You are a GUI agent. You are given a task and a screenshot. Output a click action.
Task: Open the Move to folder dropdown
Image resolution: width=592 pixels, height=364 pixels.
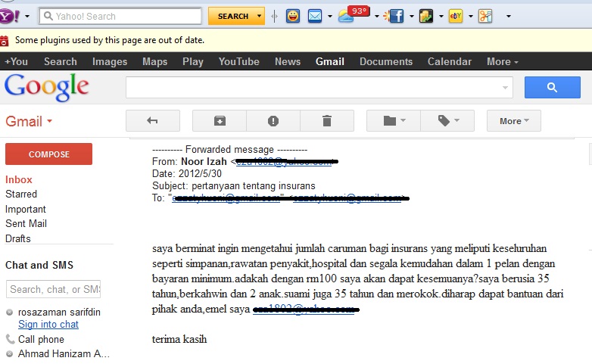tap(394, 121)
